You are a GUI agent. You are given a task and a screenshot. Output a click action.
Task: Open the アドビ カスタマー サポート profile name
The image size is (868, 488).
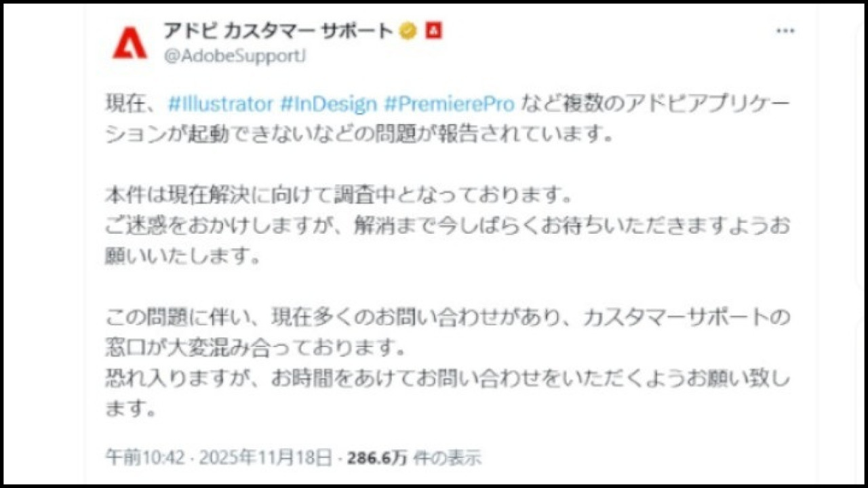point(278,30)
